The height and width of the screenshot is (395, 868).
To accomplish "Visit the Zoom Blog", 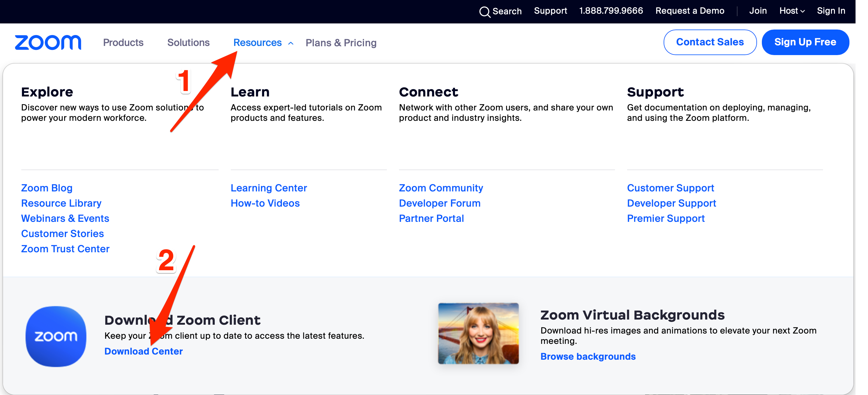I will pos(47,188).
